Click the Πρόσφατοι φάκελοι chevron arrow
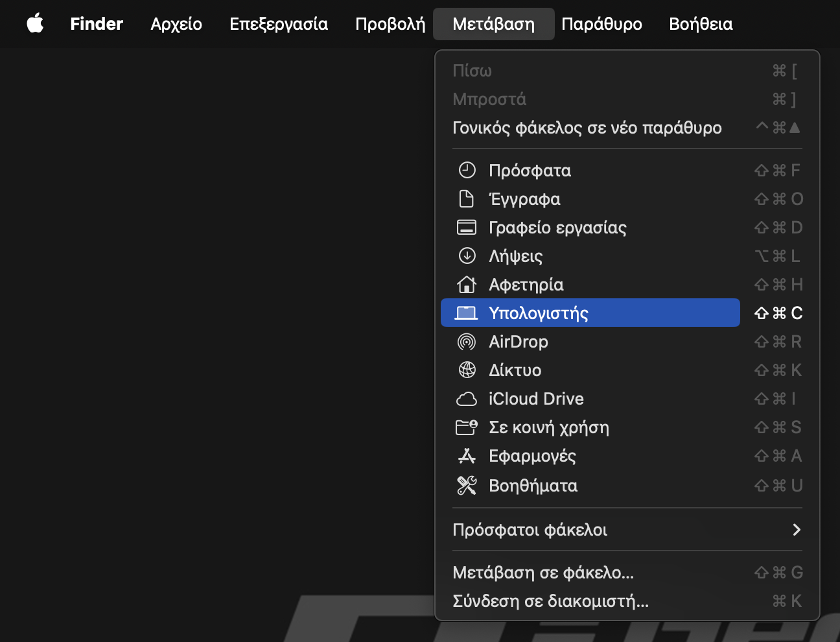Image resolution: width=840 pixels, height=642 pixels. coord(797,530)
